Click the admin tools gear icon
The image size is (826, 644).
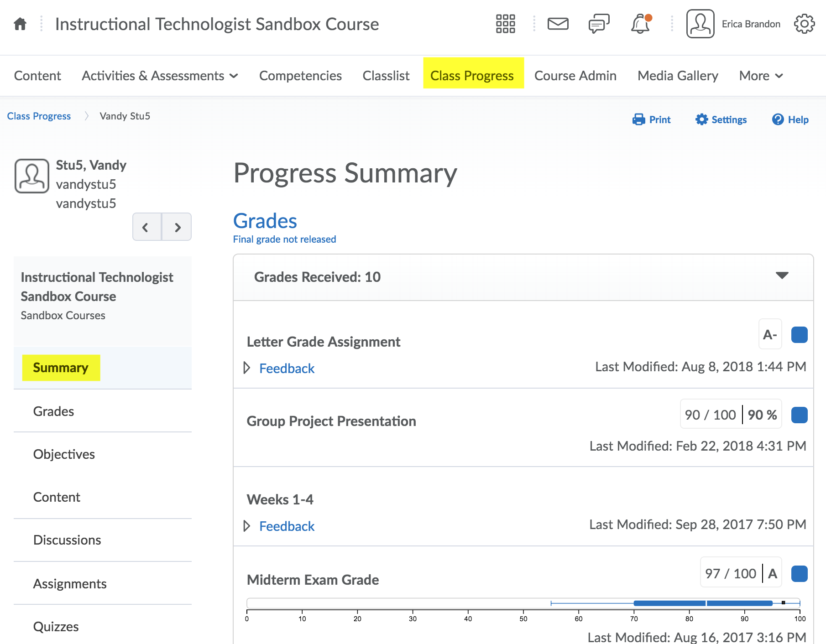click(804, 24)
